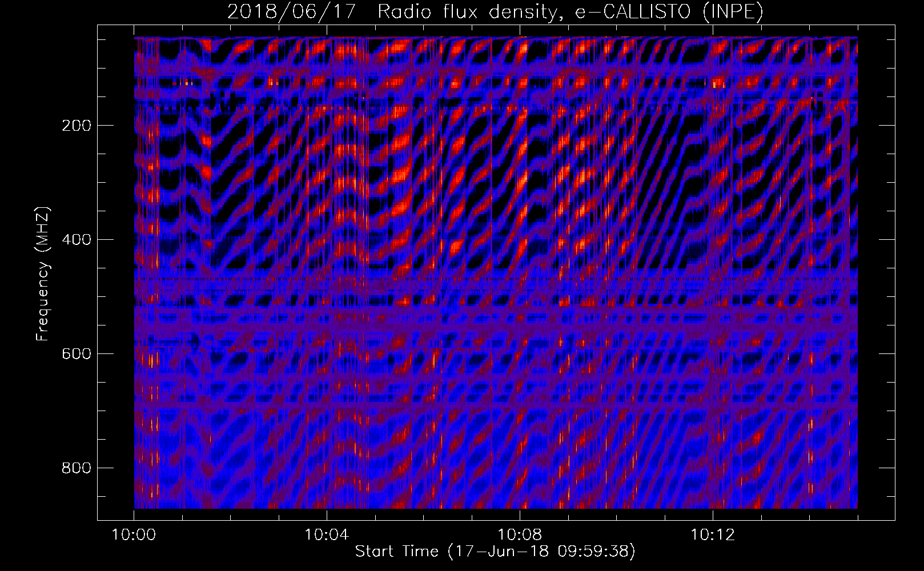
Task: Click the 10:12 time tick label
Action: coord(713,535)
